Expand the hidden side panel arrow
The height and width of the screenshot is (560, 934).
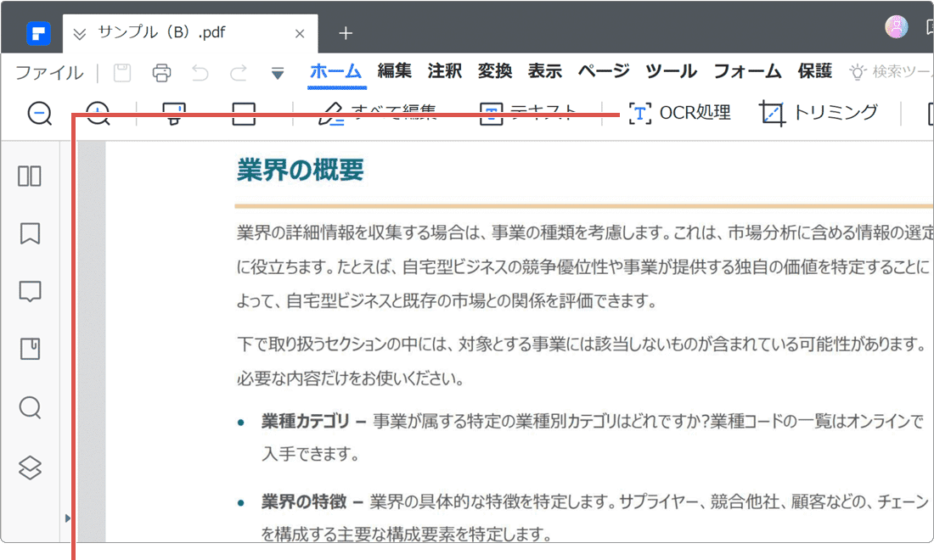[68, 518]
